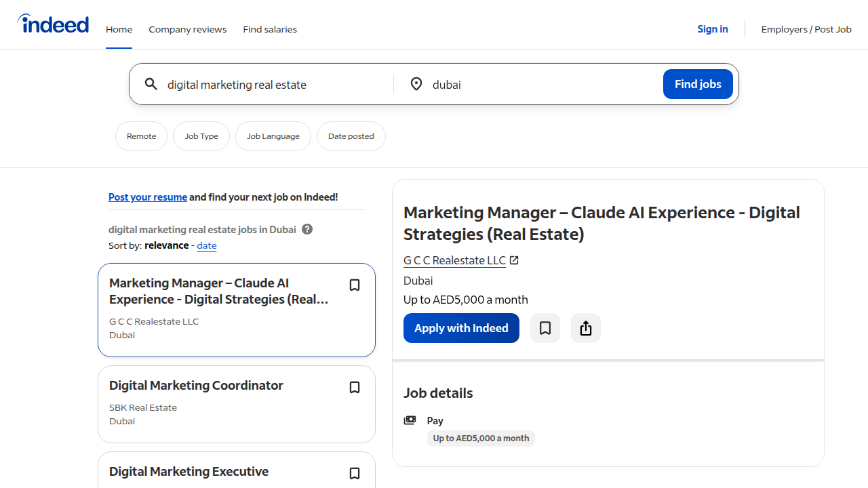Click the Pay banknote icon
This screenshot has width=868, height=488.
(410, 420)
